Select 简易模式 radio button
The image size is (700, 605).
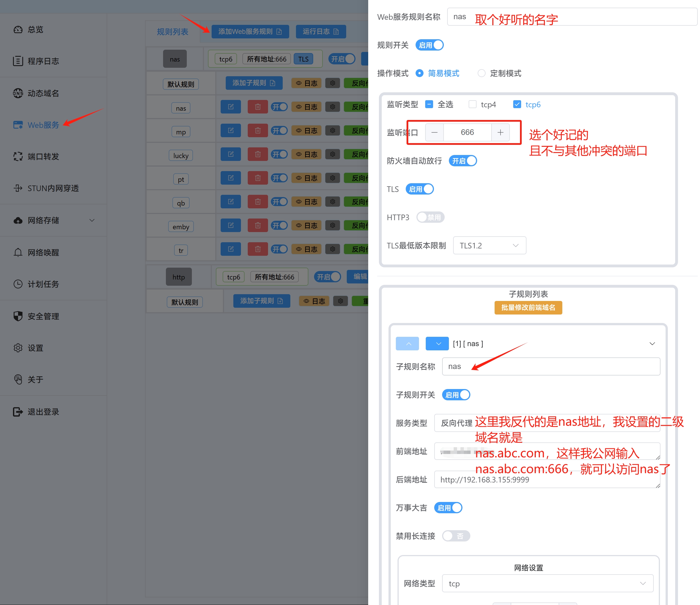point(419,73)
